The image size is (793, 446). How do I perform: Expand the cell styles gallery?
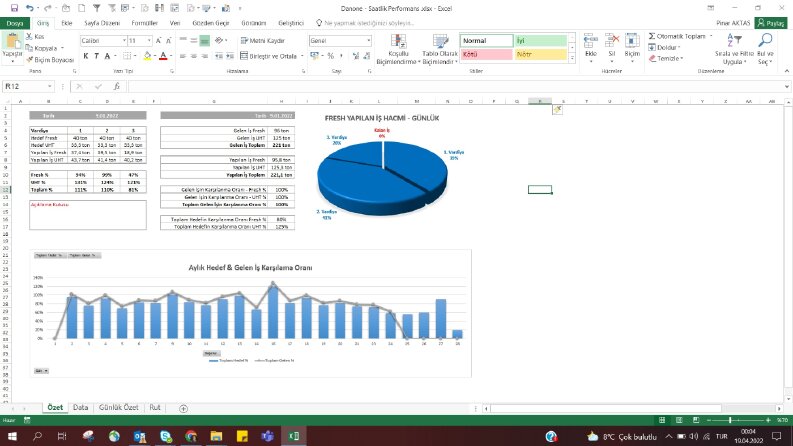pyautogui.click(x=572, y=59)
